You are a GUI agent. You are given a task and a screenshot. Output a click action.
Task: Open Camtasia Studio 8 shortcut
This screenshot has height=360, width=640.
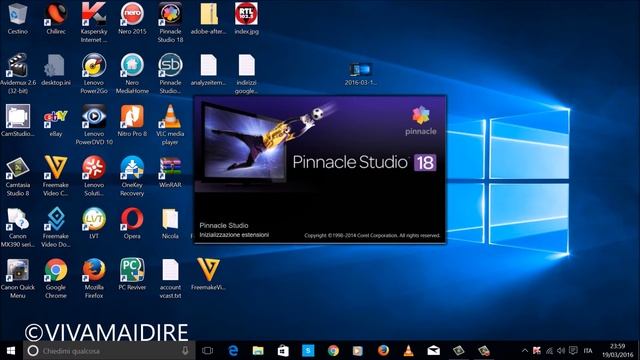[18, 176]
